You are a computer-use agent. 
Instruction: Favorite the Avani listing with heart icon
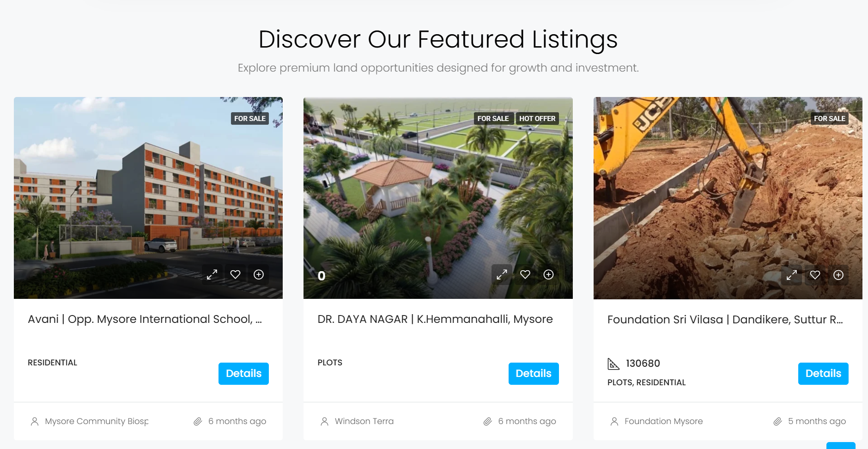[x=236, y=275]
